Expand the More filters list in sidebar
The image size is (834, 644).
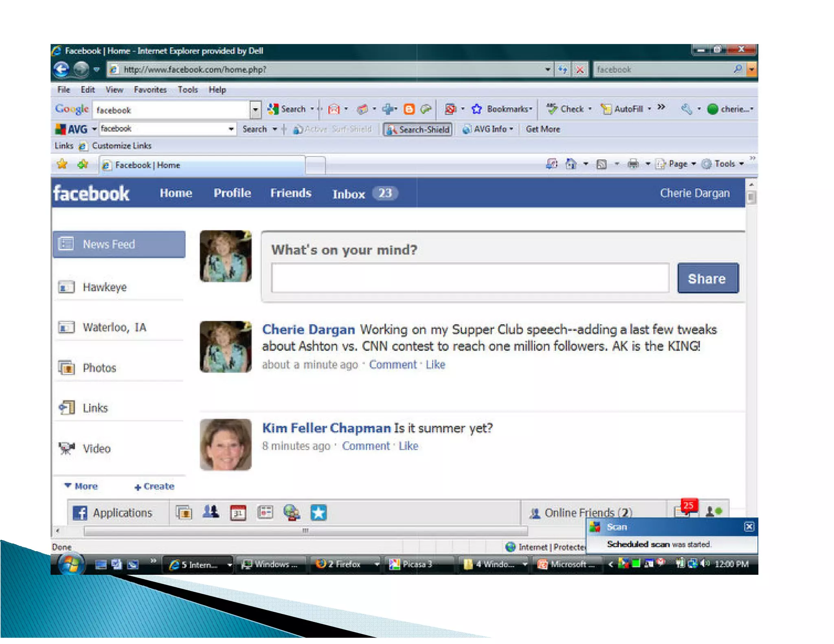point(81,486)
